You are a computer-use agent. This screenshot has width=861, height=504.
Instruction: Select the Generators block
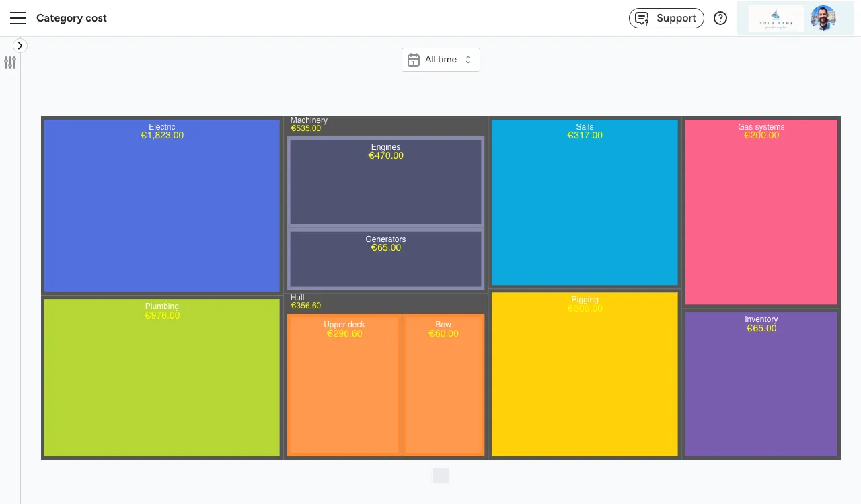(385, 259)
